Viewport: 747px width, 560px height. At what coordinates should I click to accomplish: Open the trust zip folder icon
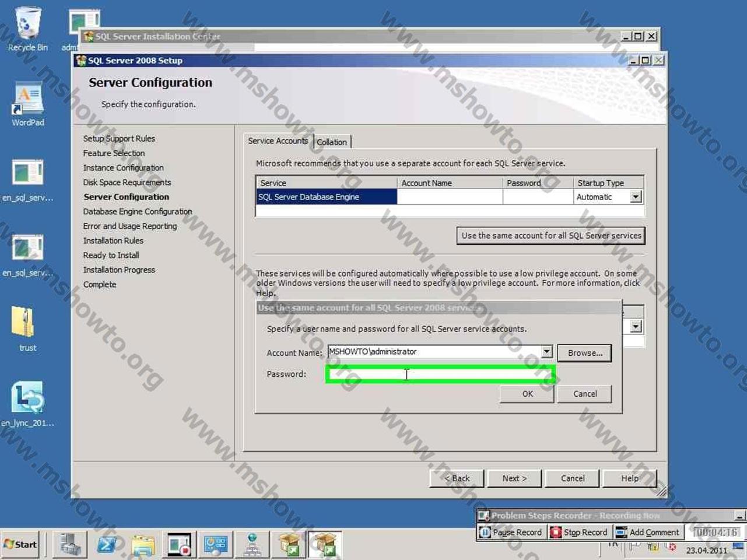point(27,328)
